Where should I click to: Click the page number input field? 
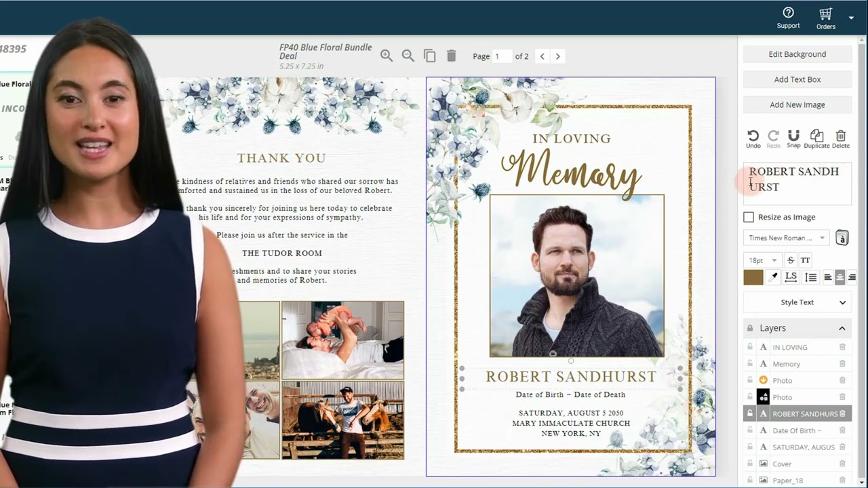(502, 56)
